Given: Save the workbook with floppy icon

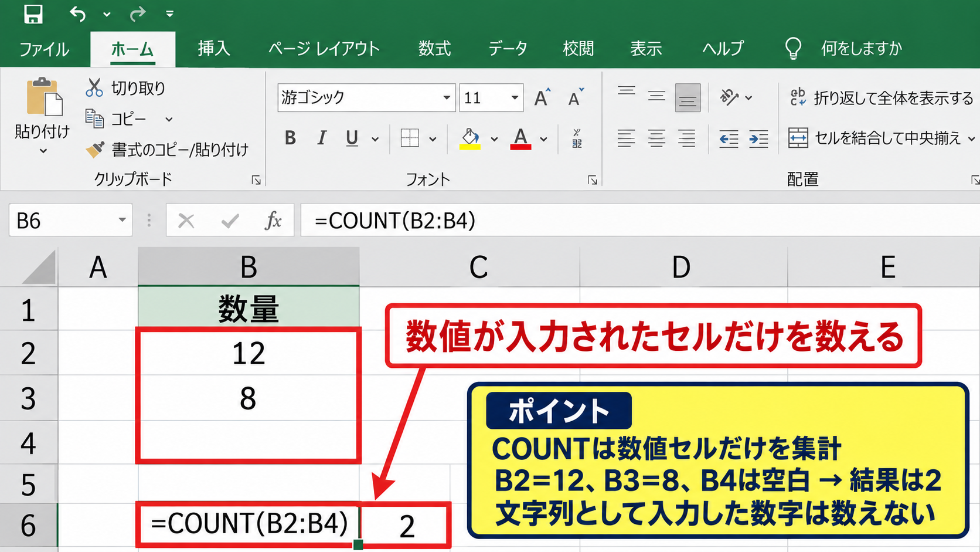Looking at the screenshot, I should [x=33, y=13].
